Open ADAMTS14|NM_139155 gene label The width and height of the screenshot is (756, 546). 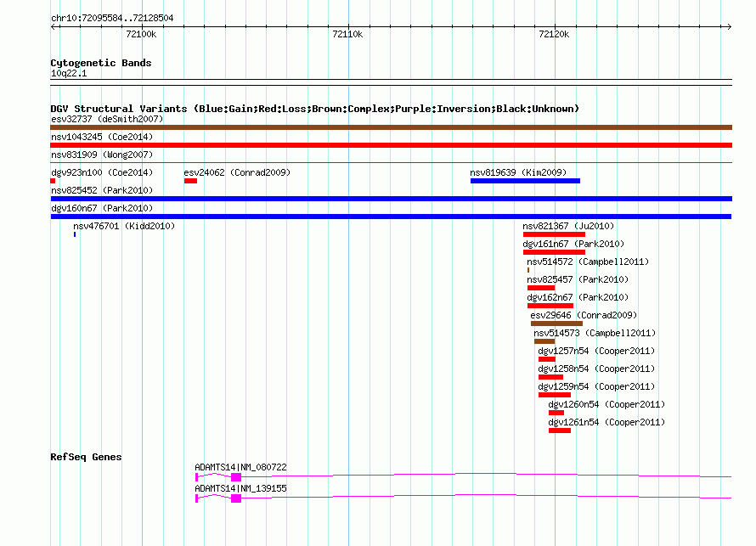click(x=240, y=488)
